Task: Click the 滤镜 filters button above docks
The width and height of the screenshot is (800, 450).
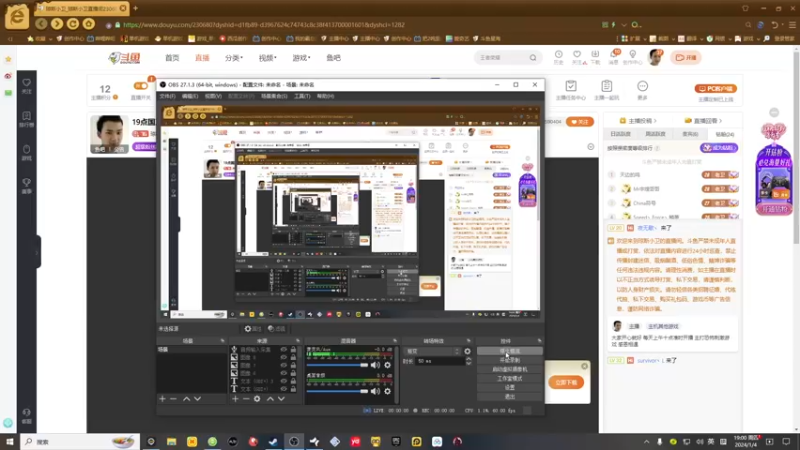Action: coord(277,329)
